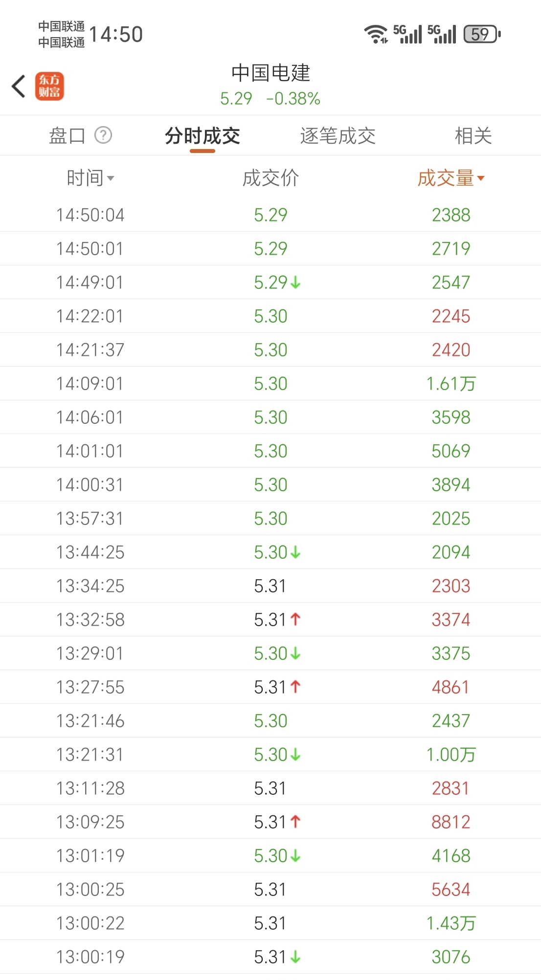Tap the 14:50:04 trade record row

pyautogui.click(x=270, y=215)
